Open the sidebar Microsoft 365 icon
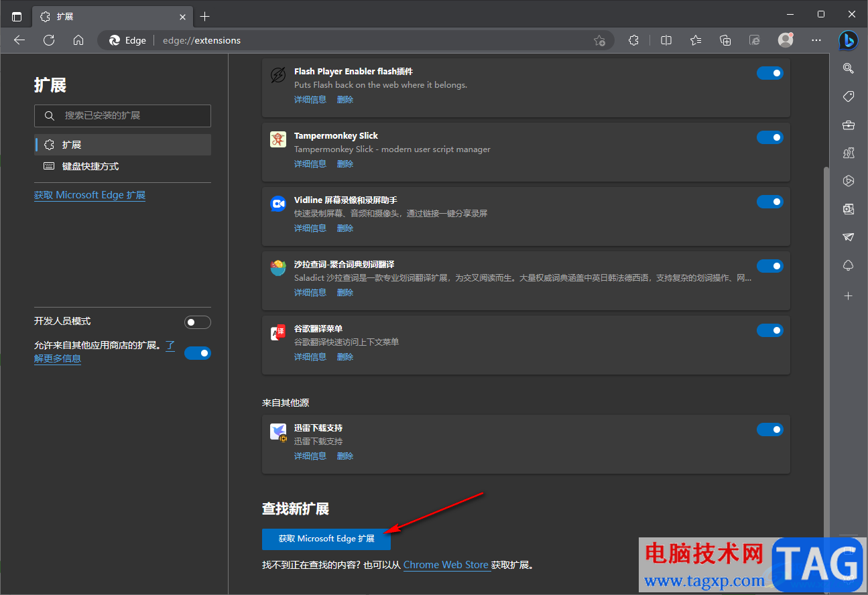Screen dimensions: 868x595 pyautogui.click(x=849, y=181)
